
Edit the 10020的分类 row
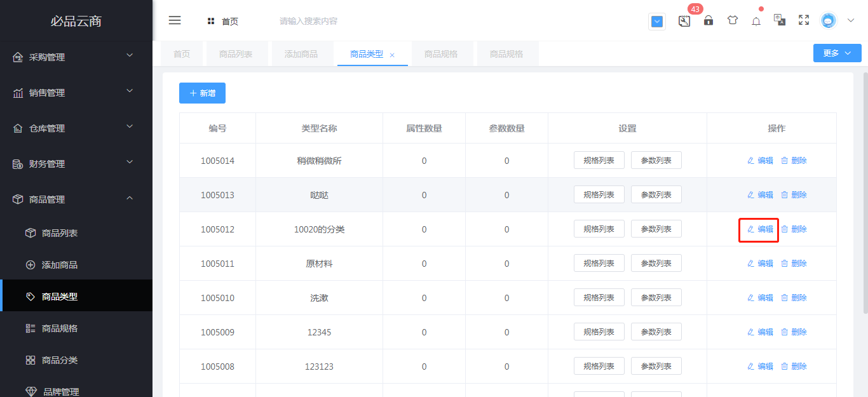[x=760, y=229]
